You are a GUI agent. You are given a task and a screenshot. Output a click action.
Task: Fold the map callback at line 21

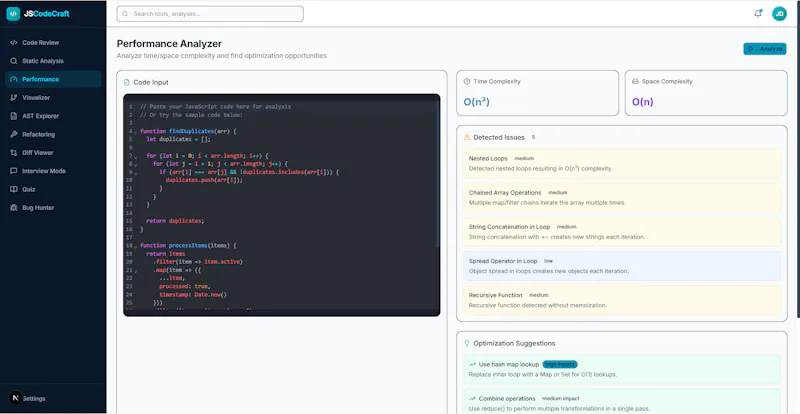[x=135, y=271]
